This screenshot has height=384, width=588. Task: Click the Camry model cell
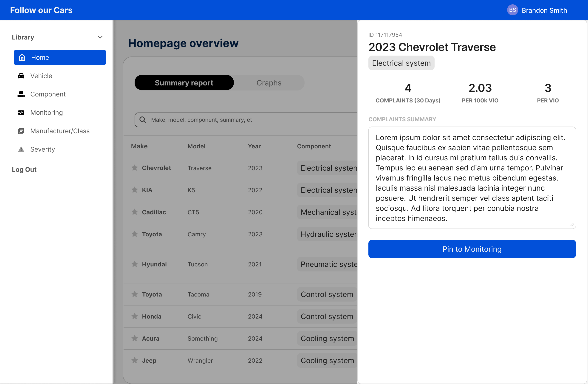[196, 234]
